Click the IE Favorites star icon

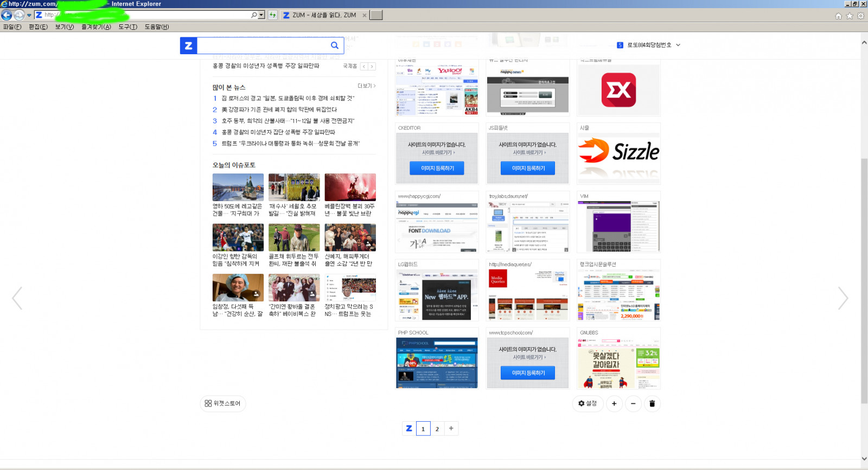(850, 16)
